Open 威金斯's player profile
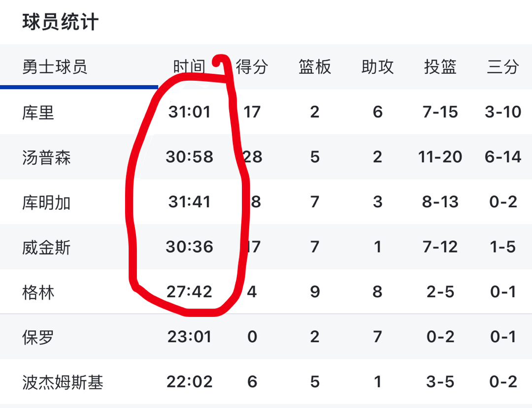This screenshot has width=532, height=408. [44, 247]
